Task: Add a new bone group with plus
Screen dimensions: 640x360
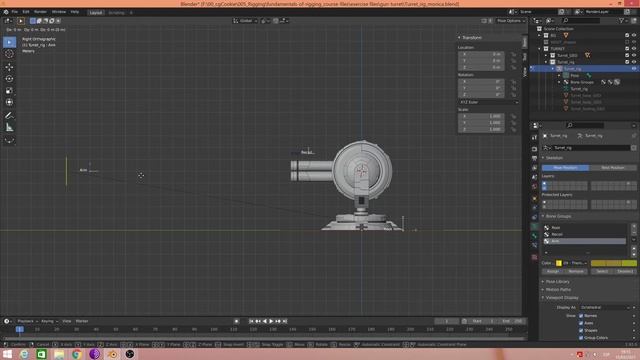Action: point(634,226)
